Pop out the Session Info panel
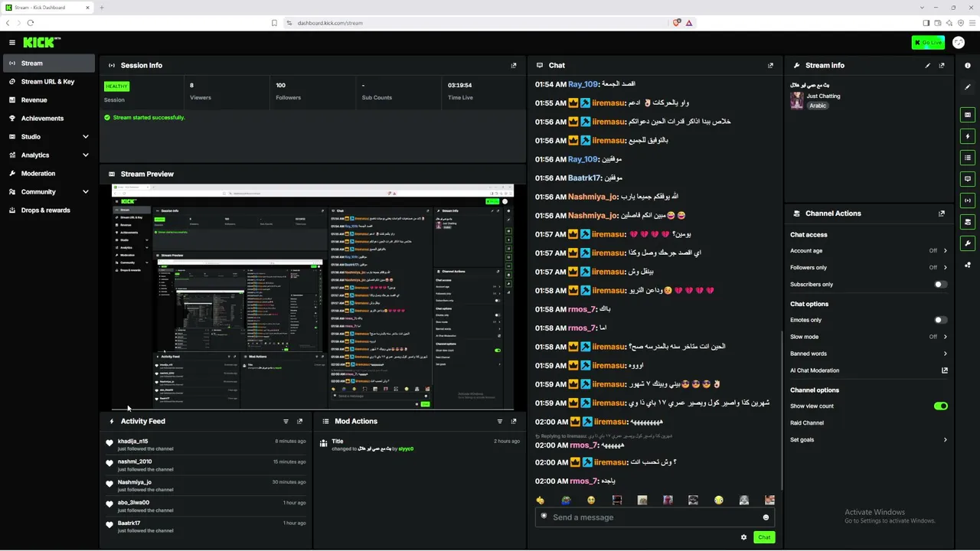Image resolution: width=980 pixels, height=551 pixels. pyautogui.click(x=514, y=66)
